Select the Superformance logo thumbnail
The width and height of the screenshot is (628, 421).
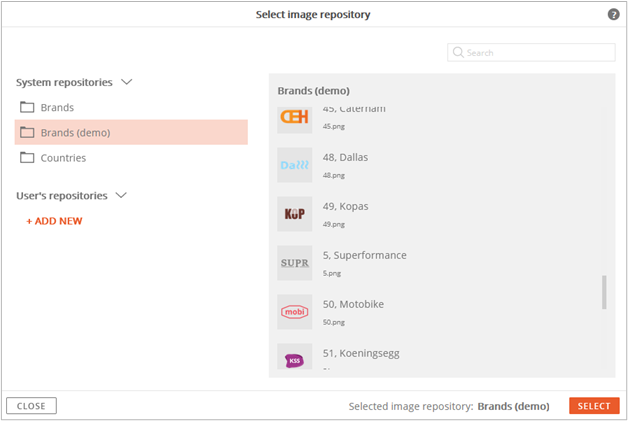point(294,263)
